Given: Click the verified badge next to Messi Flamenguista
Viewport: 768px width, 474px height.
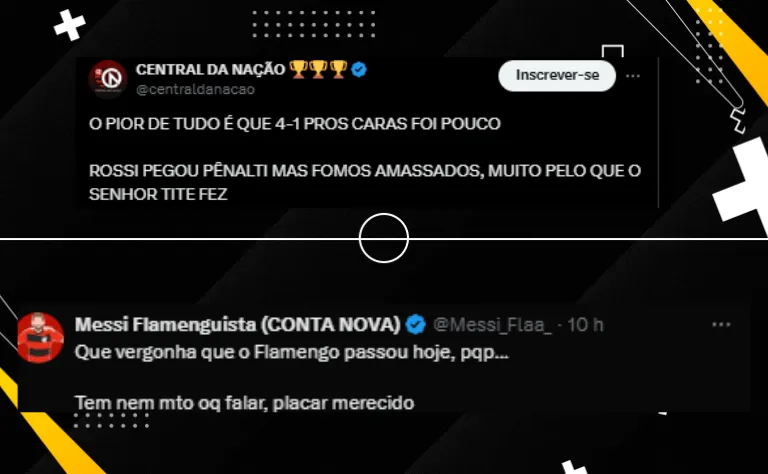Looking at the screenshot, I should 416,325.
